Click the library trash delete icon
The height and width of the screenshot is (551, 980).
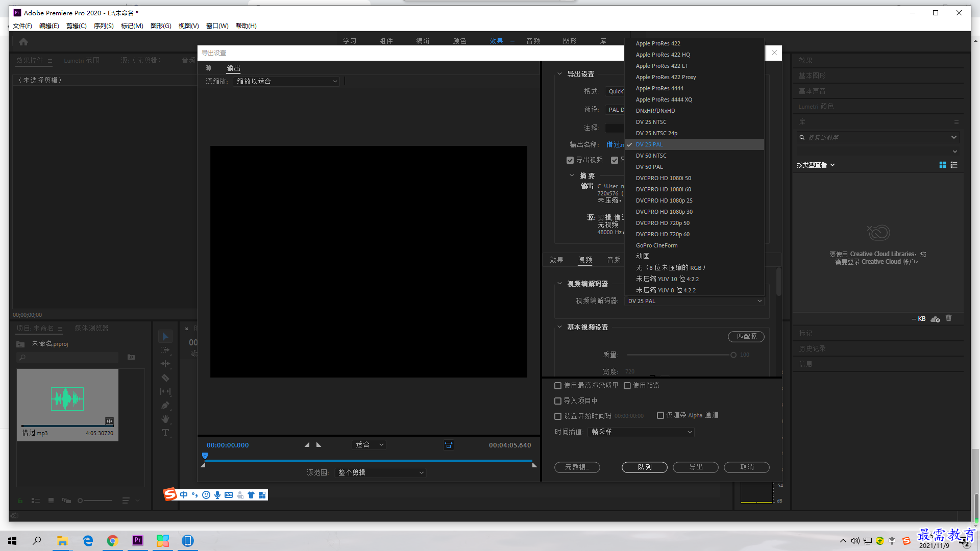click(949, 318)
